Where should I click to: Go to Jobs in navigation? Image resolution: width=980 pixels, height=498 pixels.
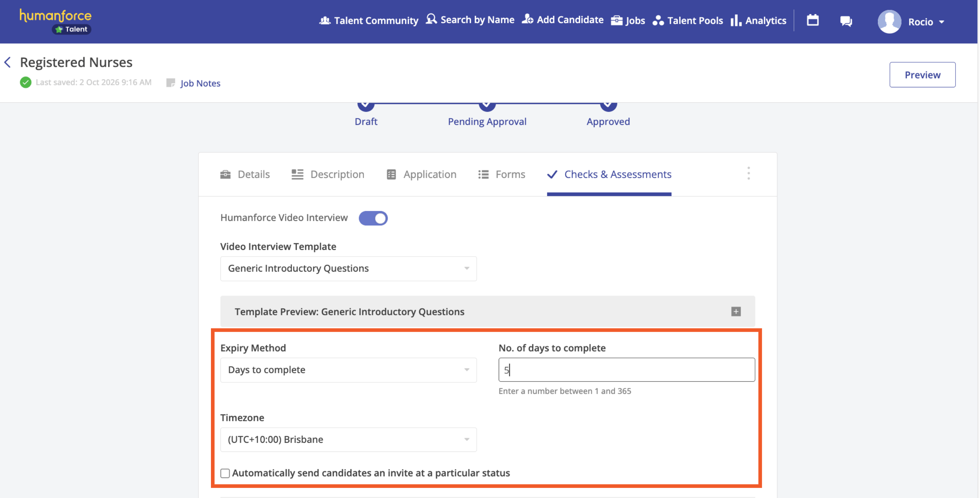point(628,20)
